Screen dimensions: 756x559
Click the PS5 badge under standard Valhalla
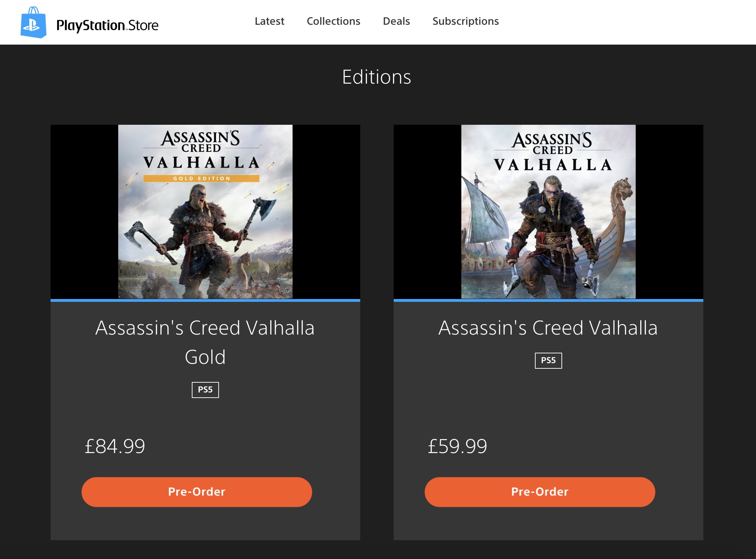coord(548,360)
